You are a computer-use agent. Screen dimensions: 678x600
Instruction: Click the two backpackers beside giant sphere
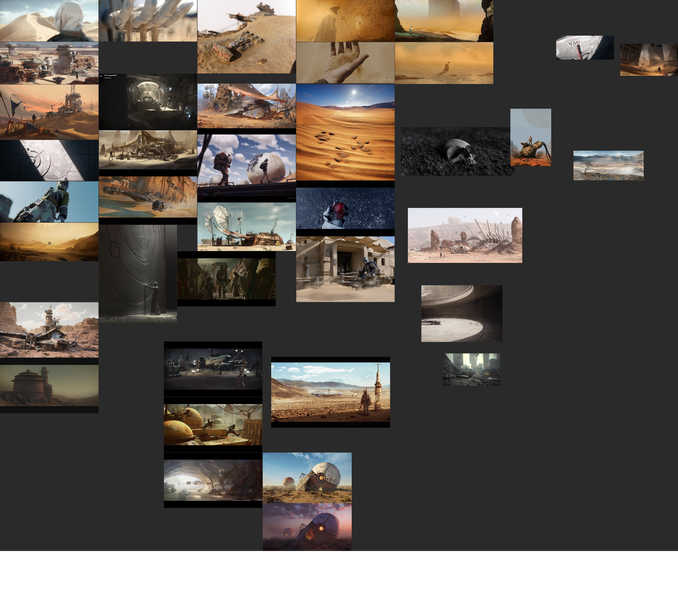tap(246, 163)
